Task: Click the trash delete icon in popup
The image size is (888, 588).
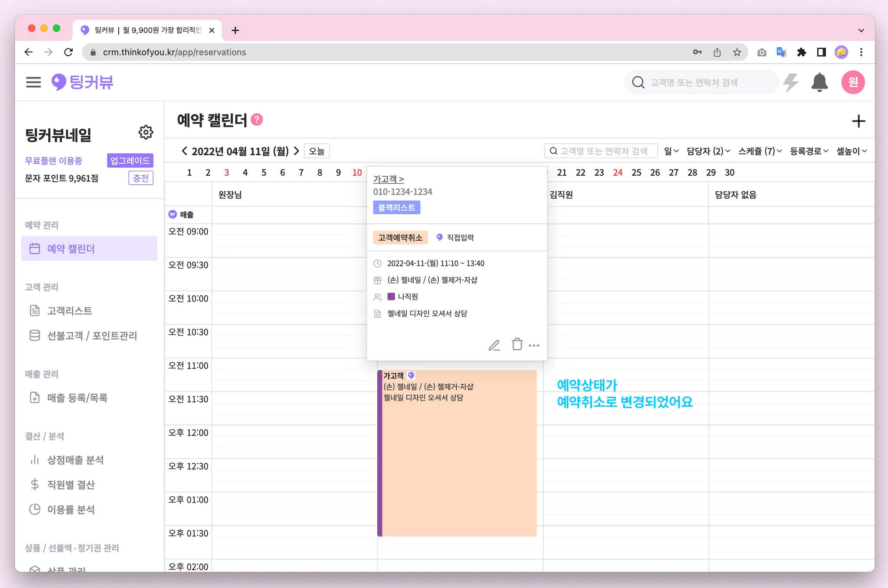Action: coord(517,344)
